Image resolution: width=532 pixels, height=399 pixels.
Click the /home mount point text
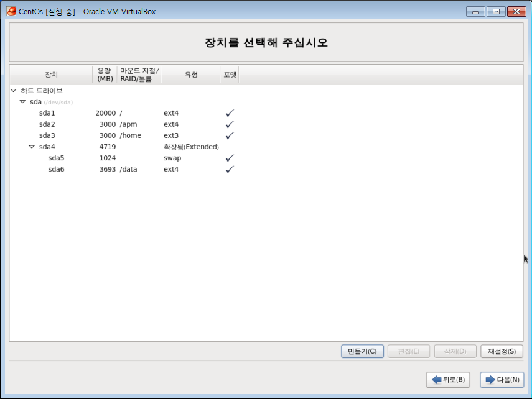pos(130,135)
